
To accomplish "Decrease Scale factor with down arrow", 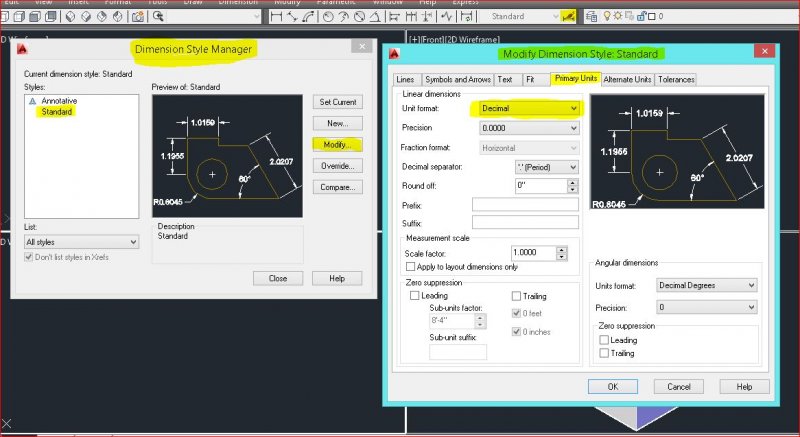I will [x=562, y=257].
